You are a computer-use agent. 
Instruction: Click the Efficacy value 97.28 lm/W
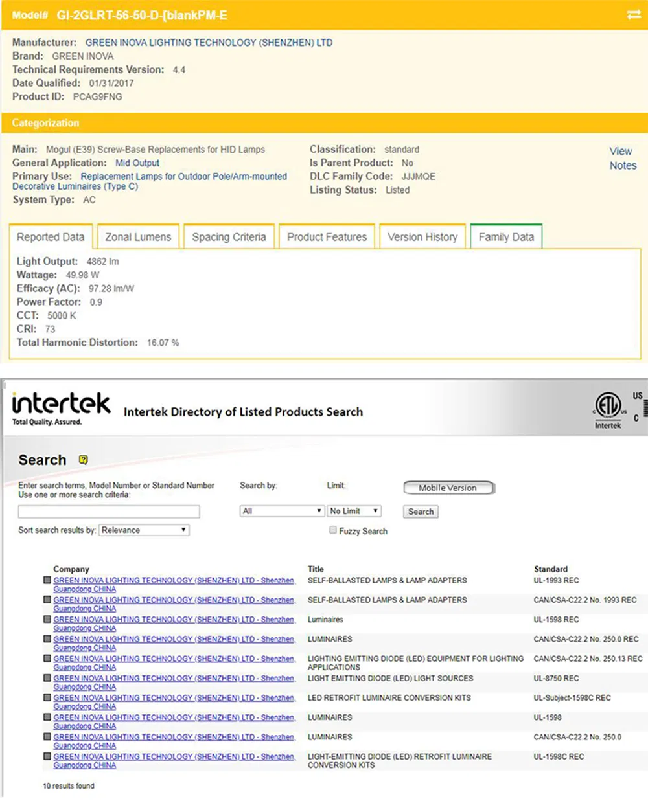coord(111,289)
